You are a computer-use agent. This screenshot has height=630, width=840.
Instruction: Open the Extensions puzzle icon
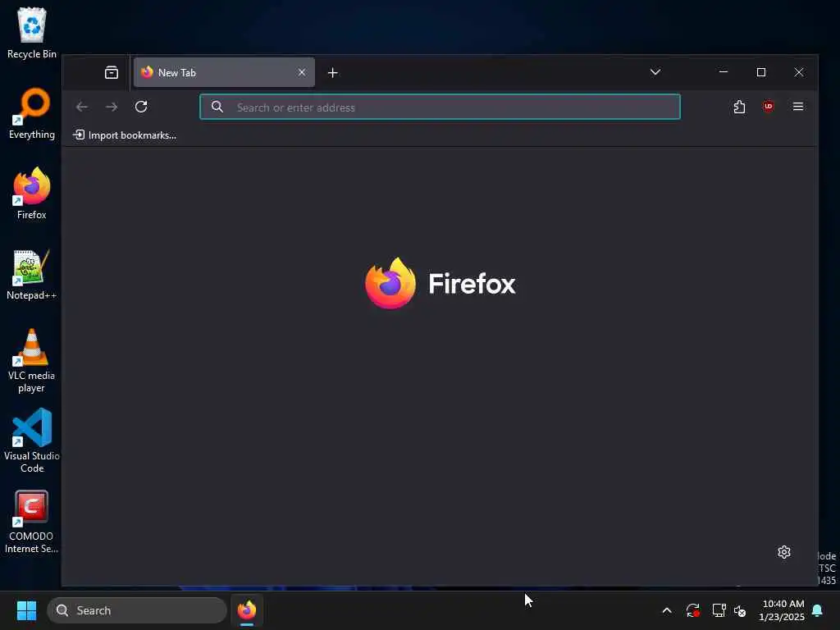pos(739,107)
